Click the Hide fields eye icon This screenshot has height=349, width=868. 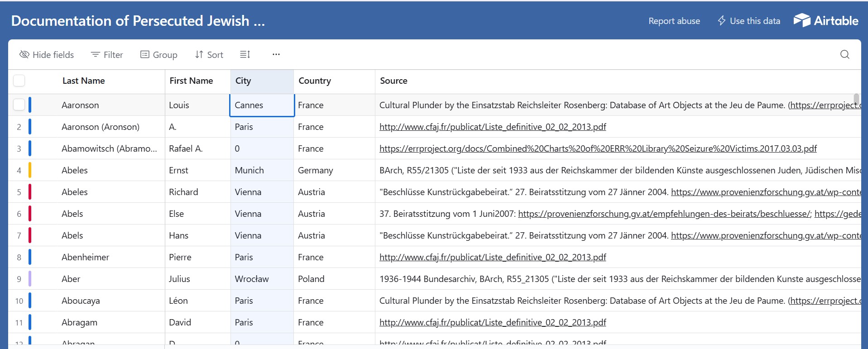pos(24,55)
